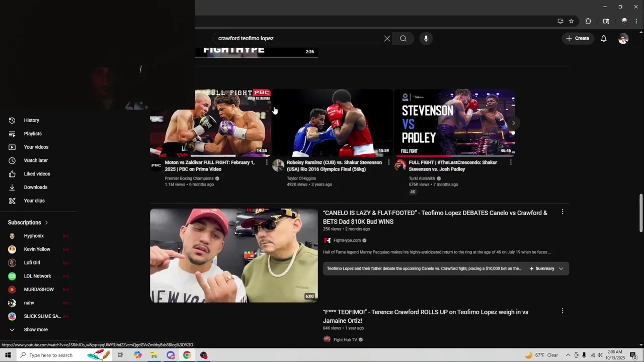644x362 pixels.
Task: Open options menu for Moton vs Zaldivar video
Action: pyautogui.click(x=267, y=162)
